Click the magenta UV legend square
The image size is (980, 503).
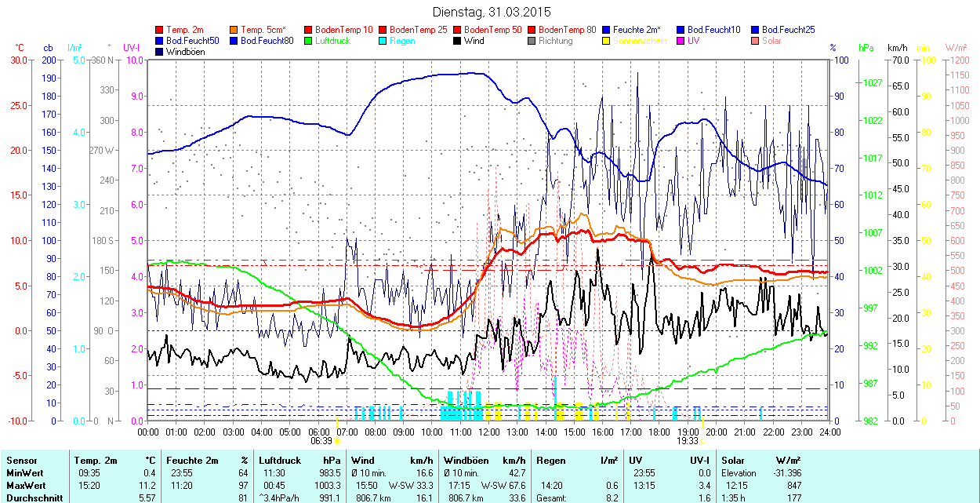click(x=681, y=41)
